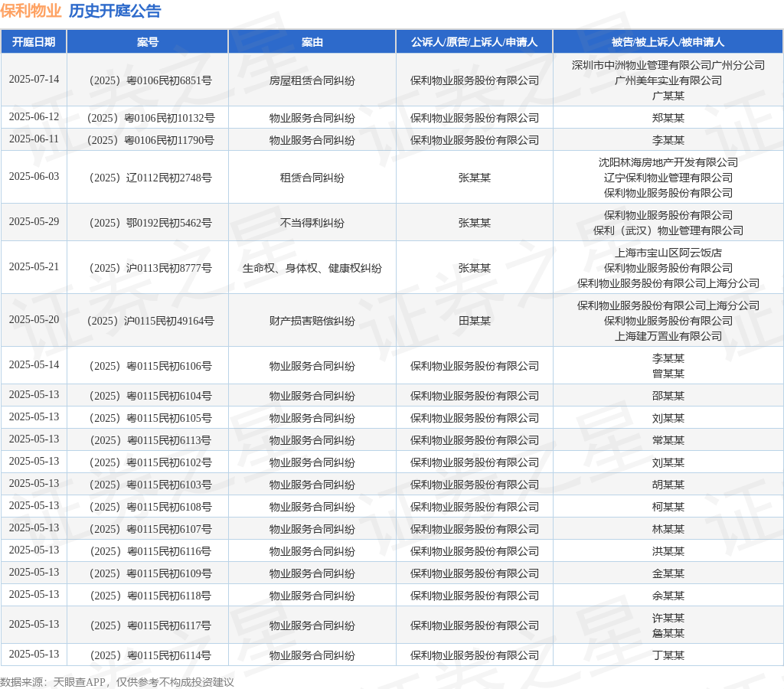Screen dimensions: 784x689
Task: Click 房屋租赁合同纠纷 cause cell
Action: tap(312, 80)
